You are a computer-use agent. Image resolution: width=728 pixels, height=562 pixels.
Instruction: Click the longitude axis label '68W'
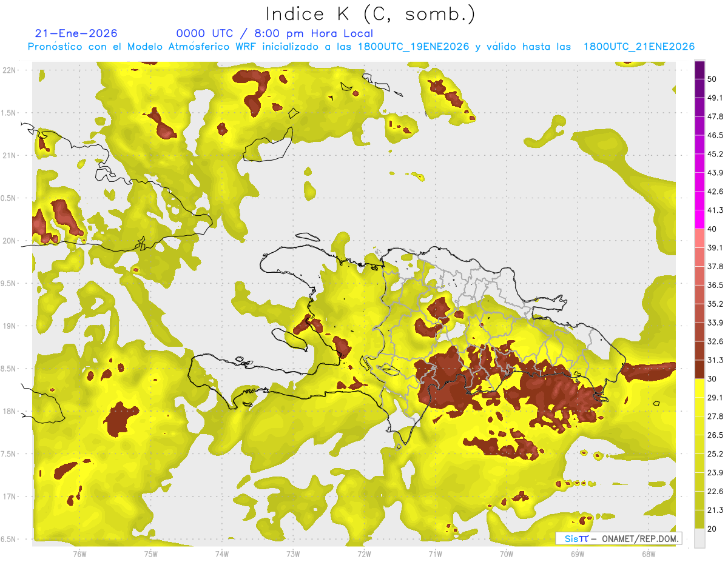(x=649, y=554)
